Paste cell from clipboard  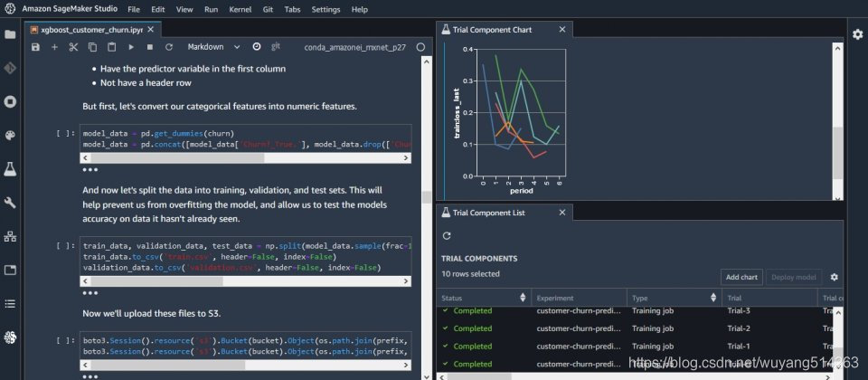point(112,47)
